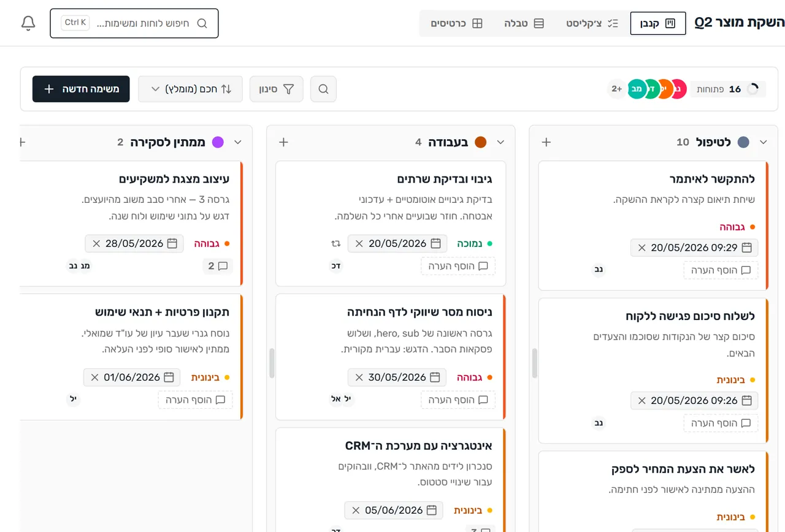Click the recurring task icon on גיבוי card
This screenshot has height=532, width=785.
pyautogui.click(x=335, y=243)
